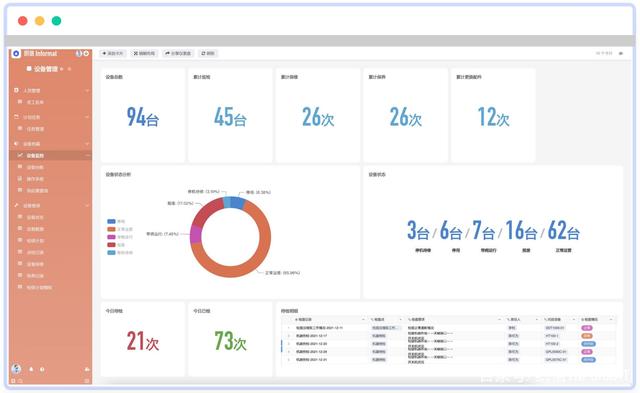
Task: Toggle the magenta legend swatch in pie chart
Action: (111, 237)
